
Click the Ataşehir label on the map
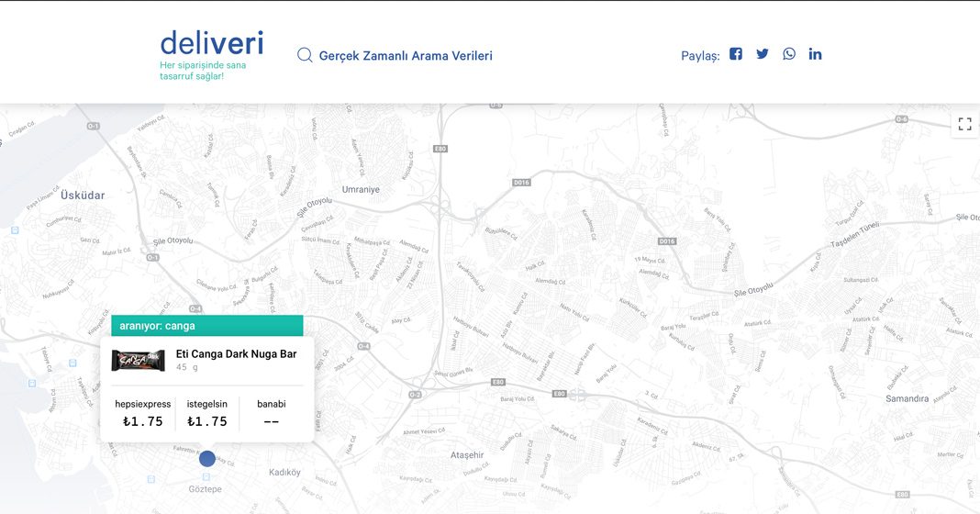coord(467,455)
